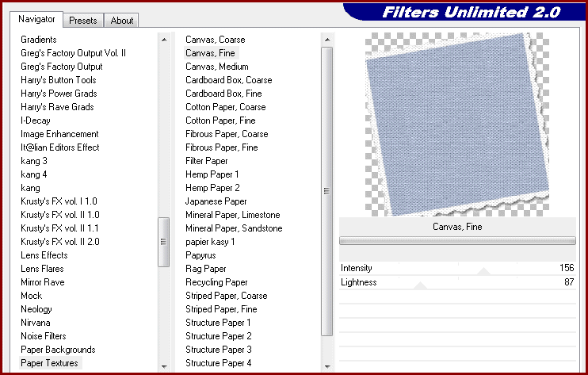Click the category list scroll-up arrow
Screen dimensions: 588x375
point(164,40)
